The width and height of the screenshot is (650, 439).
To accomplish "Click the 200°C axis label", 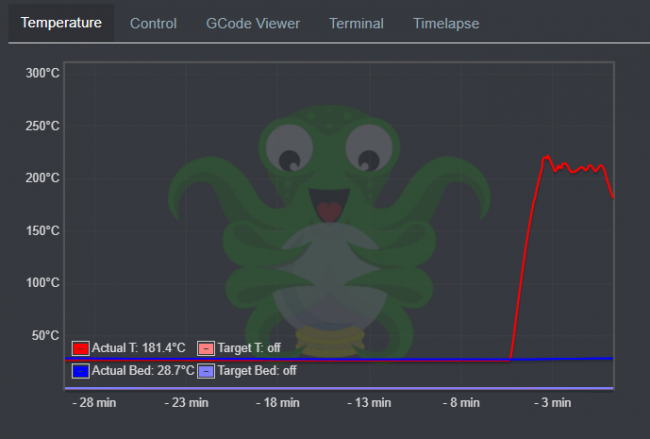I will tap(43, 178).
